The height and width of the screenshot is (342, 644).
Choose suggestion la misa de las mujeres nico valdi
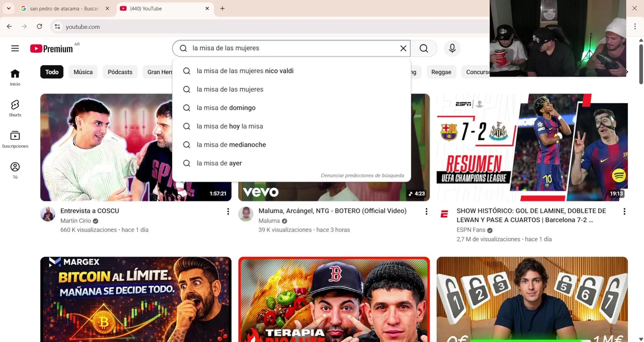[291, 71]
